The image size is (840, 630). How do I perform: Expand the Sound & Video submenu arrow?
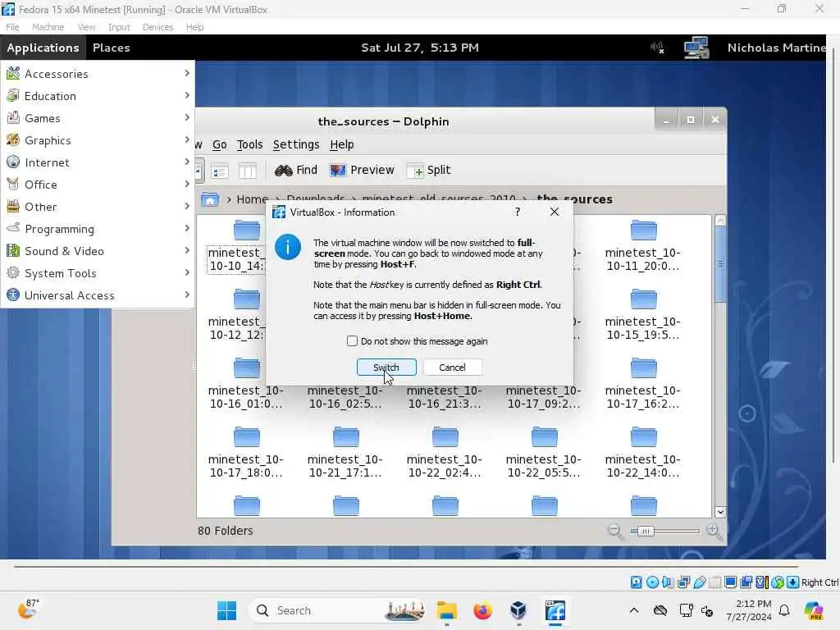187,250
